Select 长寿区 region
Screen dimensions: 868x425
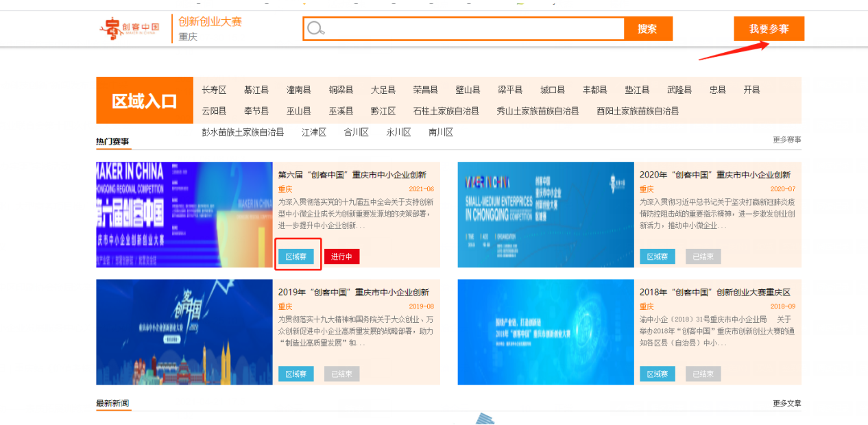tap(214, 90)
